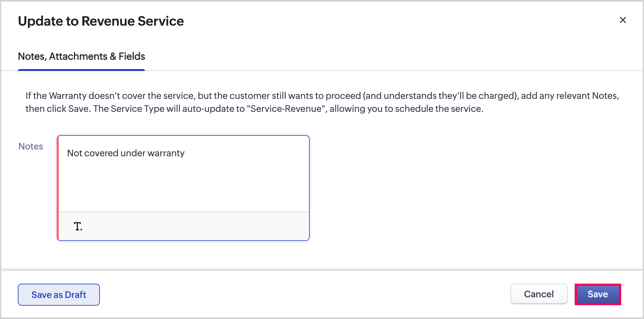Click the word 'Notes' in the tab title

(32, 56)
